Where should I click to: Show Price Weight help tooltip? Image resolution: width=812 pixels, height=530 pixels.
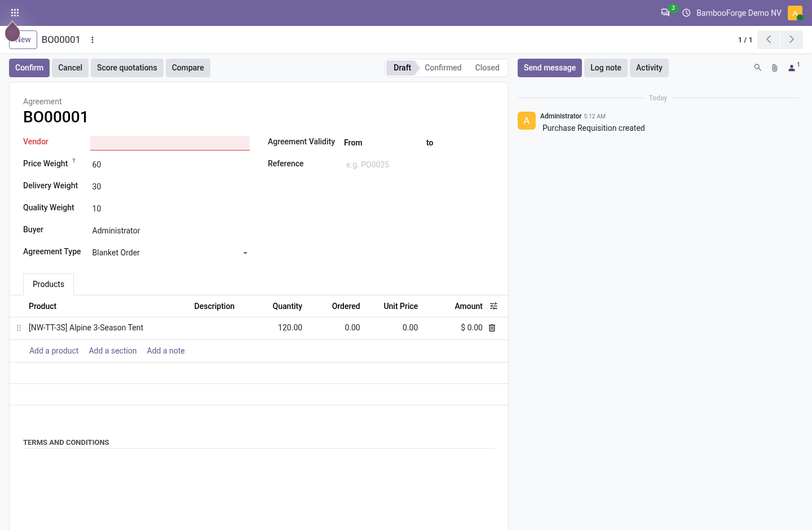(74, 161)
